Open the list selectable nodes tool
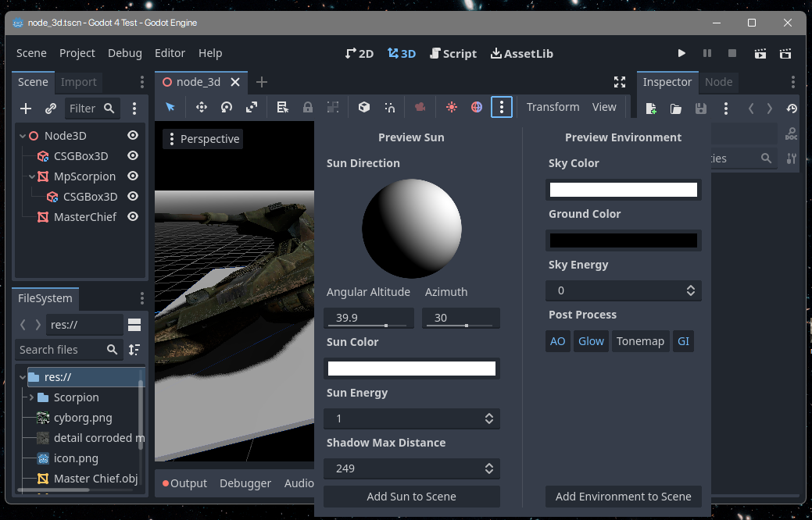Screen dimensions: 812x520 (x=283, y=107)
